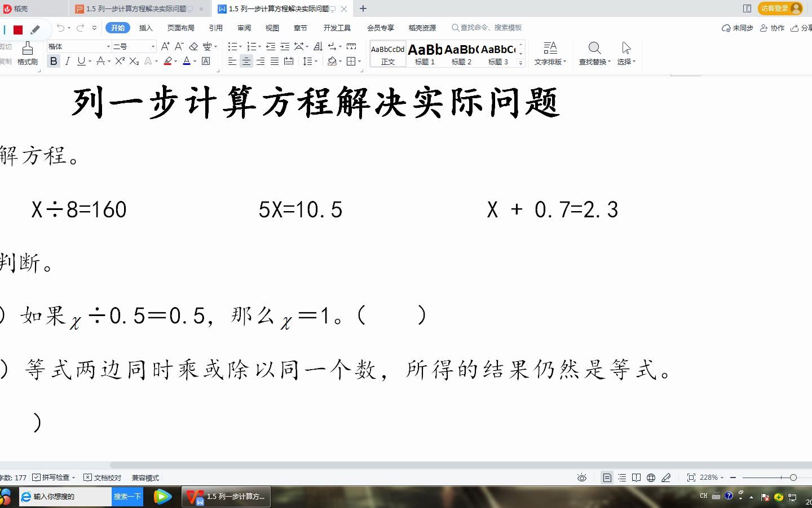Toggle italic formatting
Viewport: 812px width, 508px height.
(68, 61)
